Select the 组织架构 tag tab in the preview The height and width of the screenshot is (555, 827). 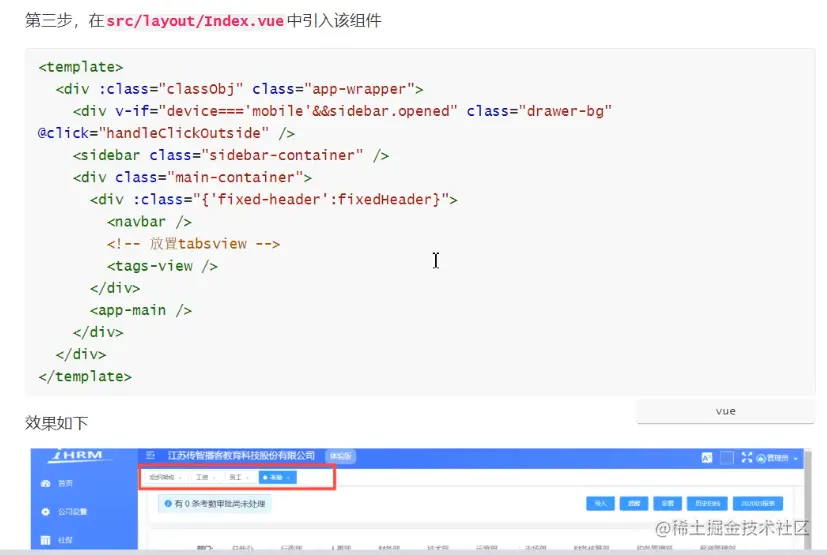165,477
